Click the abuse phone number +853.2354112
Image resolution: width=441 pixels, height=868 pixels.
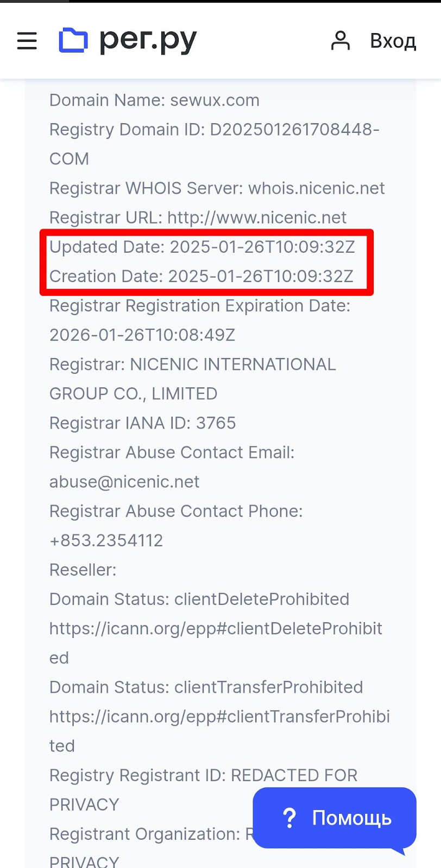[x=106, y=540]
